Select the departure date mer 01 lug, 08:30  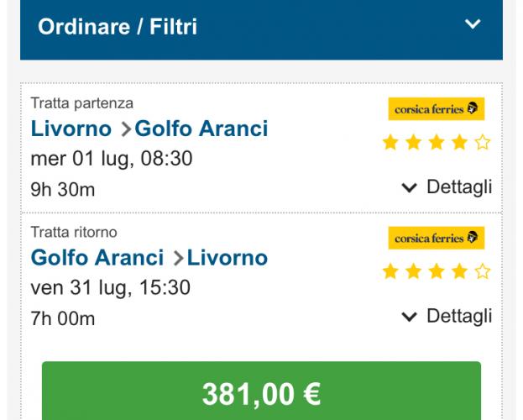[112, 159]
